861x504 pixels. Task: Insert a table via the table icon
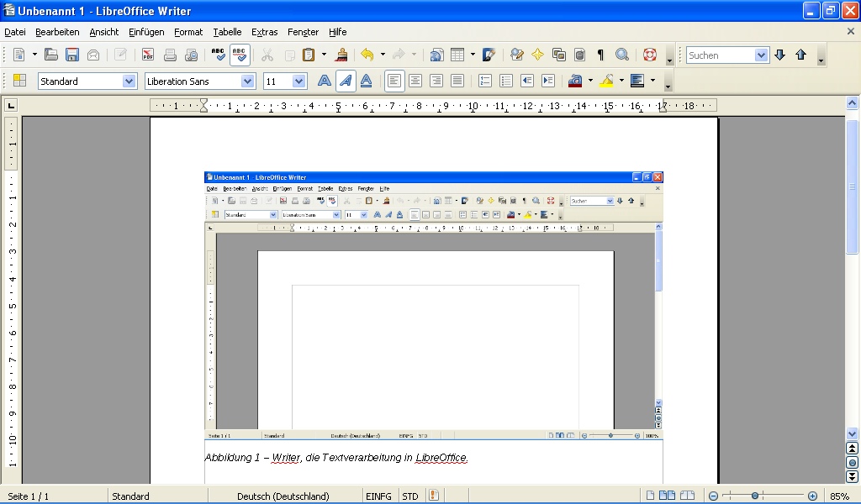(x=457, y=55)
